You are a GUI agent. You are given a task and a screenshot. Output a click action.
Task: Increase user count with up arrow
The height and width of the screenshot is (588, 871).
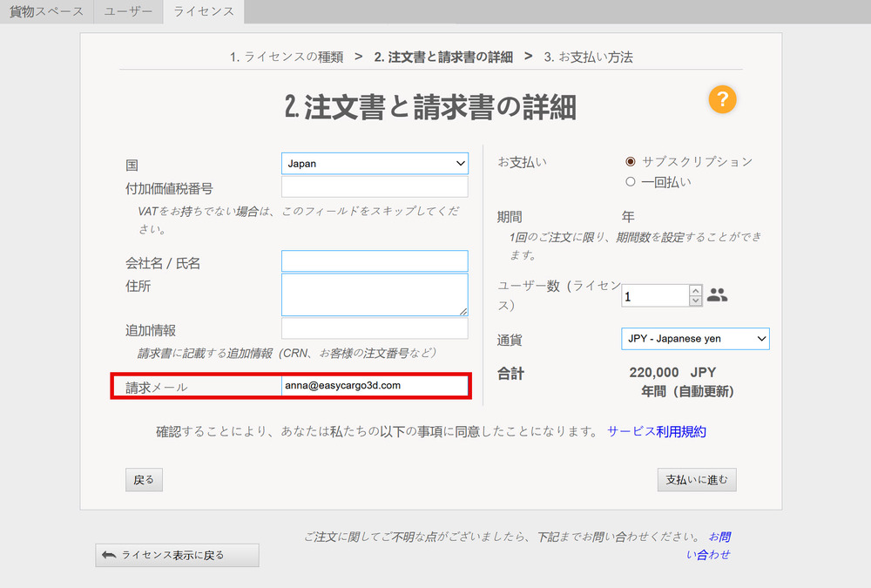695,291
